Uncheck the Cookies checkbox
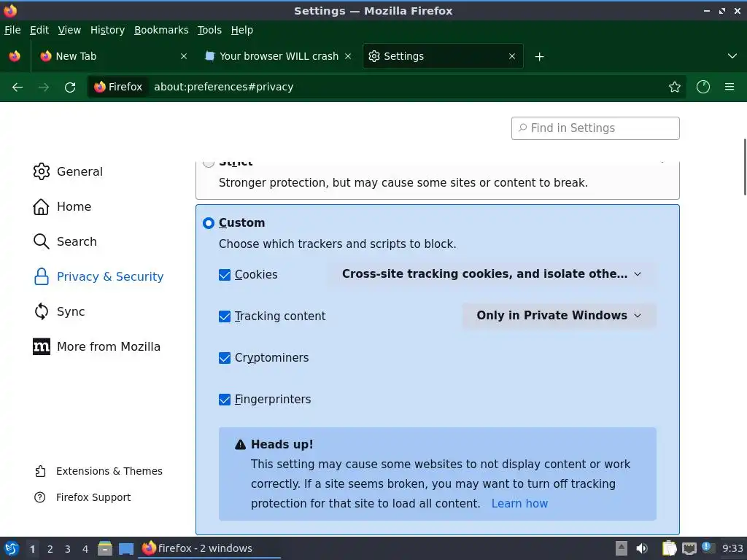The height and width of the screenshot is (560, 747). (x=225, y=275)
